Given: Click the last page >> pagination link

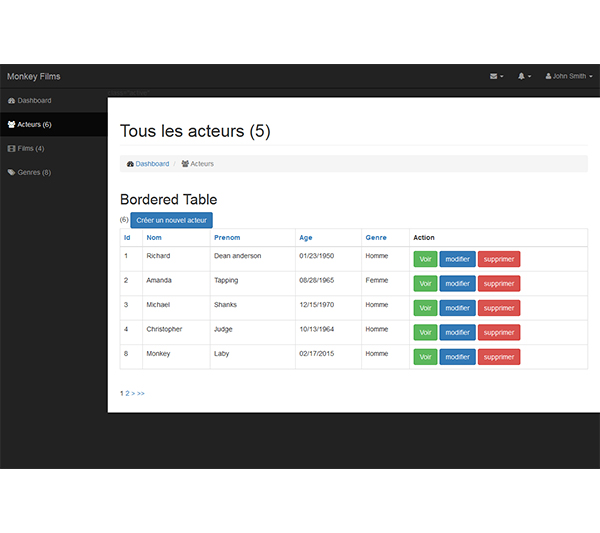Looking at the screenshot, I should pos(141,394).
